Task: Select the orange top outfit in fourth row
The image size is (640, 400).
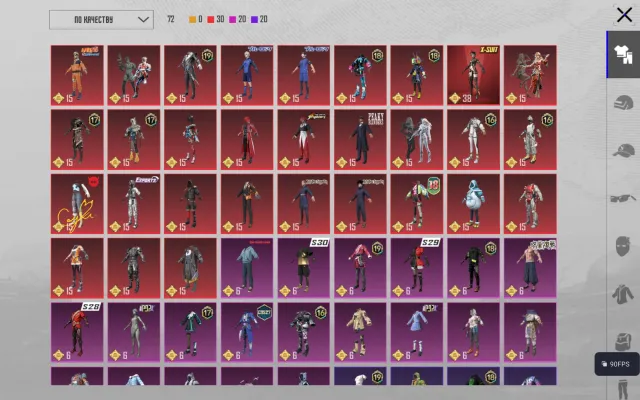Action: pyautogui.click(x=77, y=268)
